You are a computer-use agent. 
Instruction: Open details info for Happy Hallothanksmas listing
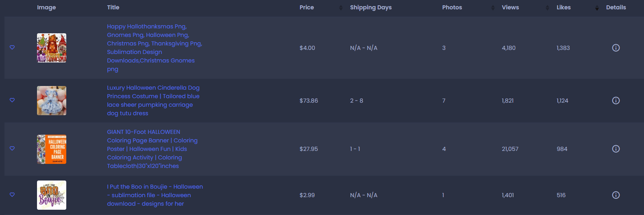616,48
